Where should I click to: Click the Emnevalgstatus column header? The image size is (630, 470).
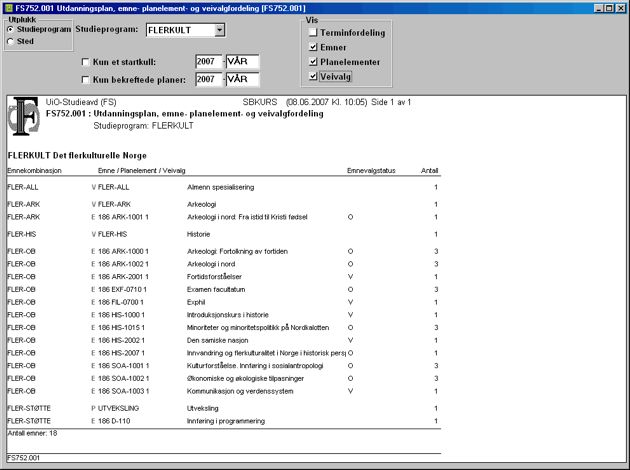tap(371, 171)
